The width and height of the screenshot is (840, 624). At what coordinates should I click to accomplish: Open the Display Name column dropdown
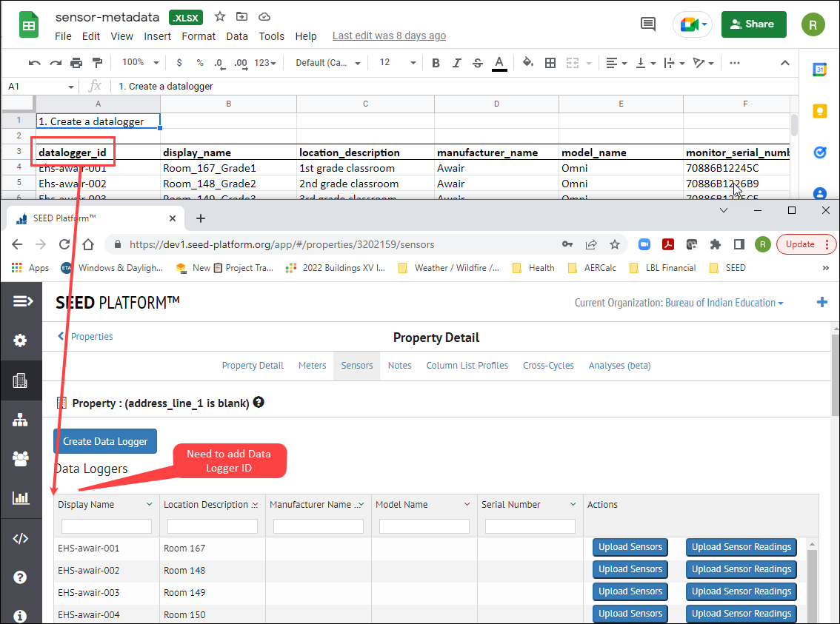[150, 504]
